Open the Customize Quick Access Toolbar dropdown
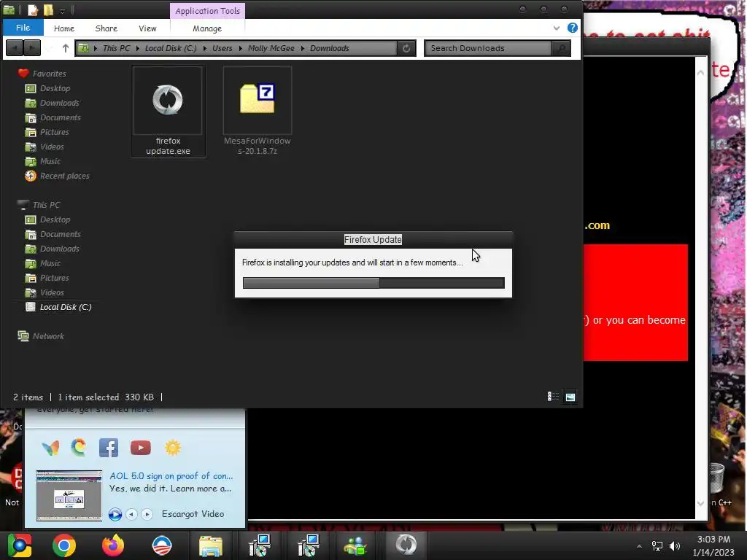The image size is (747, 560). coord(63,10)
